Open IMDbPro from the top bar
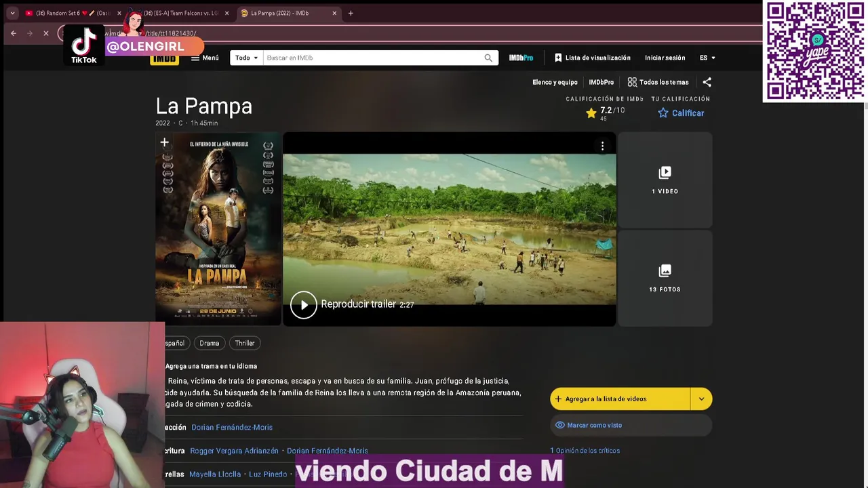Screen dimensions: 868x488 point(521,58)
